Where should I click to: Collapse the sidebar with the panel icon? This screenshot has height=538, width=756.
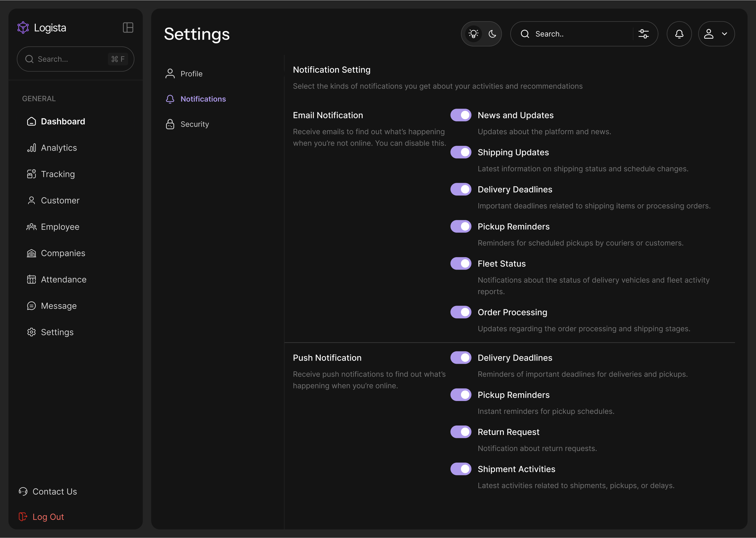tap(128, 27)
